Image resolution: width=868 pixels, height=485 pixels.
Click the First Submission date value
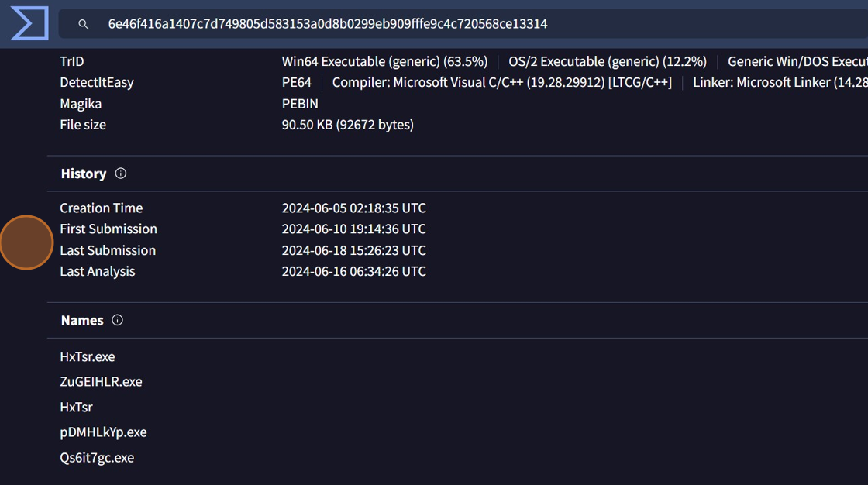[x=353, y=229]
